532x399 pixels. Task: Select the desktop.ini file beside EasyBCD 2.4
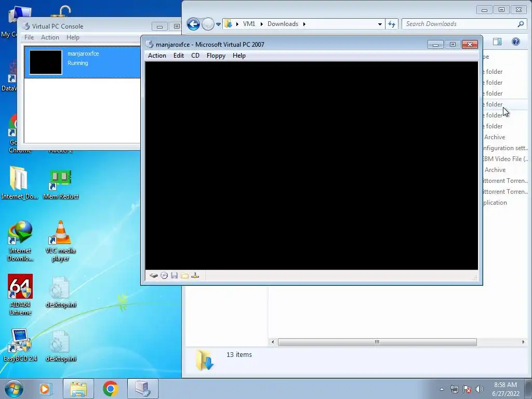61,346
